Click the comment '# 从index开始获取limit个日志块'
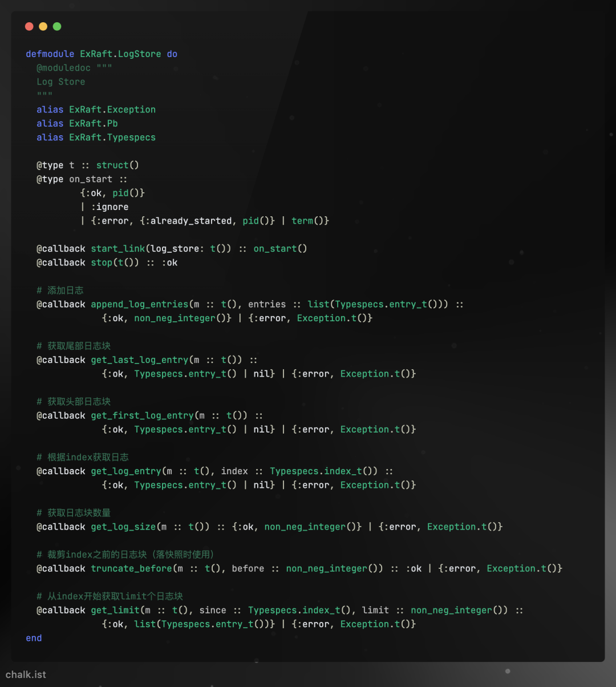Image resolution: width=616 pixels, height=687 pixels. [110, 596]
